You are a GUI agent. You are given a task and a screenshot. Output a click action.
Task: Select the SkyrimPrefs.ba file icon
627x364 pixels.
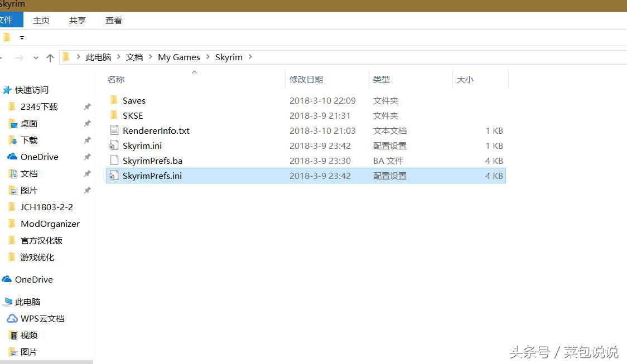114,160
